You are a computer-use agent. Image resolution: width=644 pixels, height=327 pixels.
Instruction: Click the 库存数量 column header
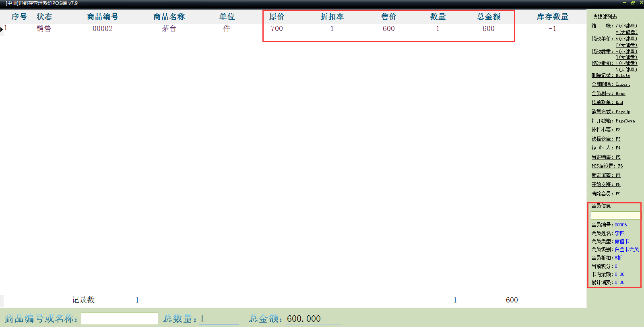(553, 17)
